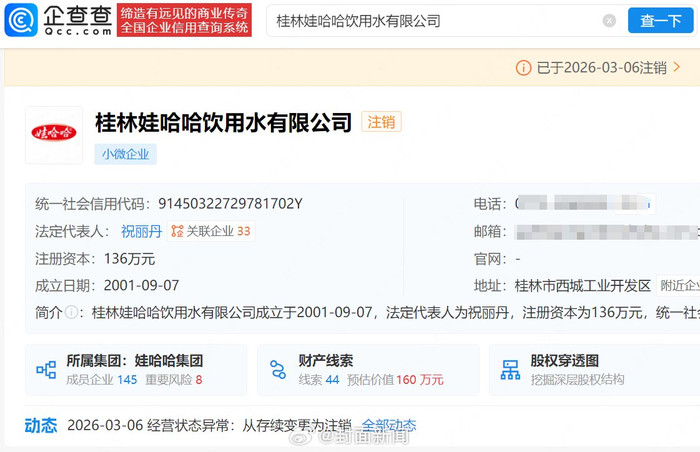Click the company title 桂林娃哈哈饮用水有限公司
Screen dimensions: 700x452
pos(224,122)
